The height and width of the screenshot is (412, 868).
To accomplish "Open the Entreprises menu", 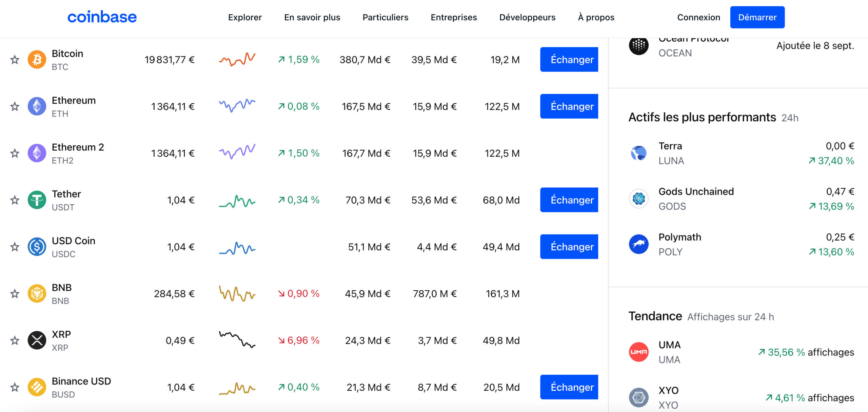I will click(x=454, y=17).
